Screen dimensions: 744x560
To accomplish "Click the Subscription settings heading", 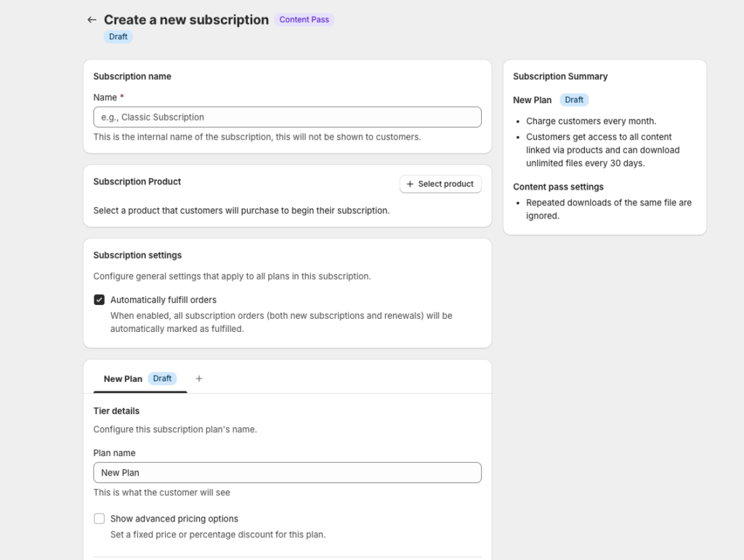I will [x=137, y=255].
